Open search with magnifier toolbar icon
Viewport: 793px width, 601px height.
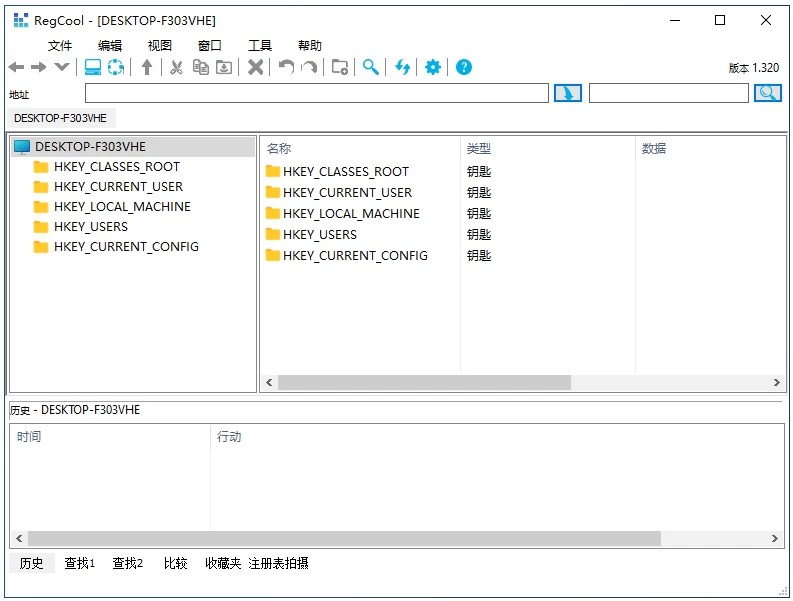370,67
